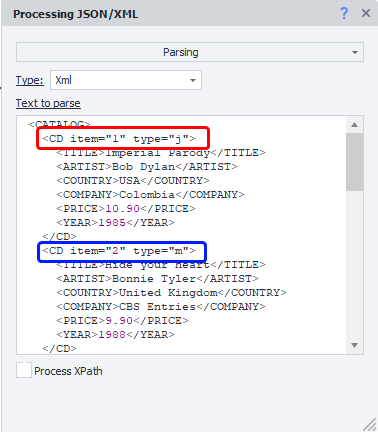The height and width of the screenshot is (432, 378).
Task: Click scrollbar up arrow in text area
Action: point(354,125)
